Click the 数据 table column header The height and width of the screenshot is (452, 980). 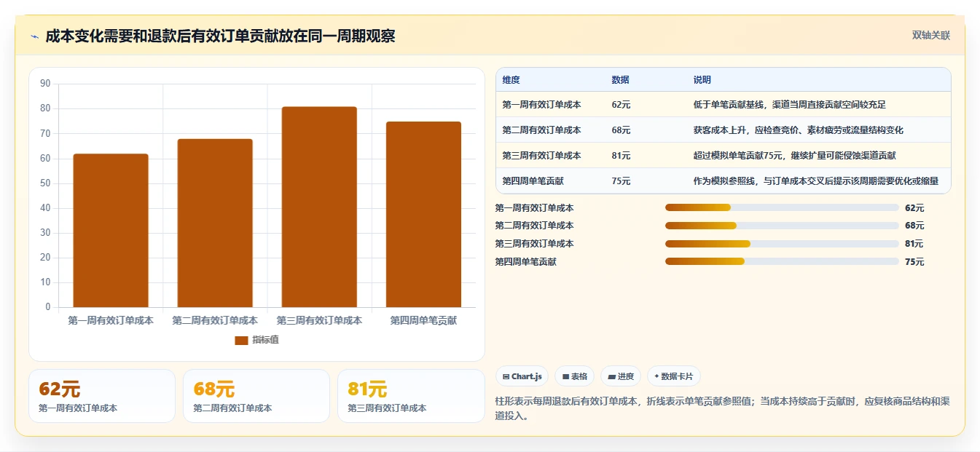pyautogui.click(x=621, y=80)
